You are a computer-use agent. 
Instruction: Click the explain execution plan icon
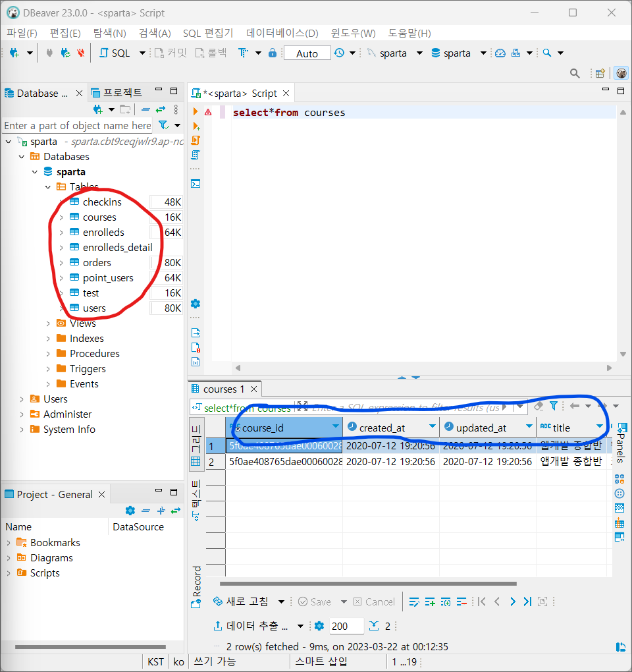pos(196,155)
